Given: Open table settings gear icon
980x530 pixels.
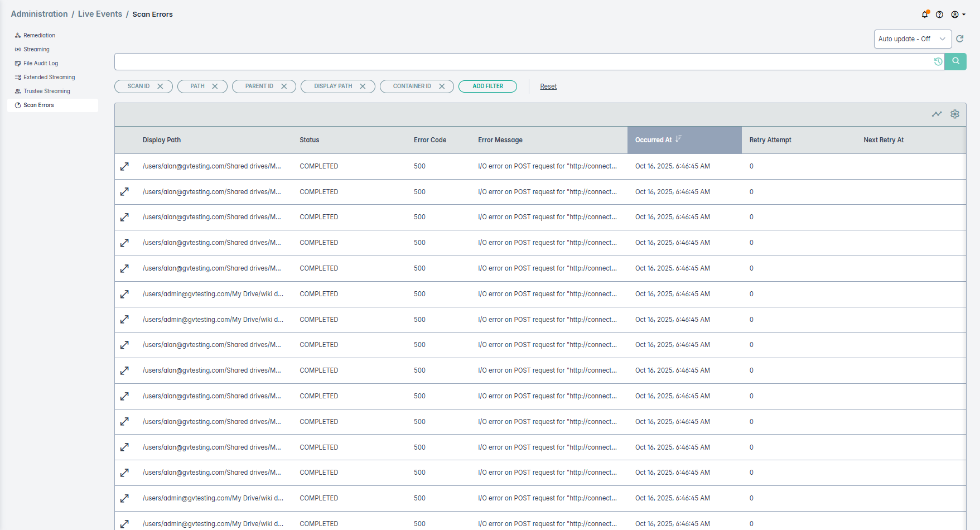Looking at the screenshot, I should point(955,114).
